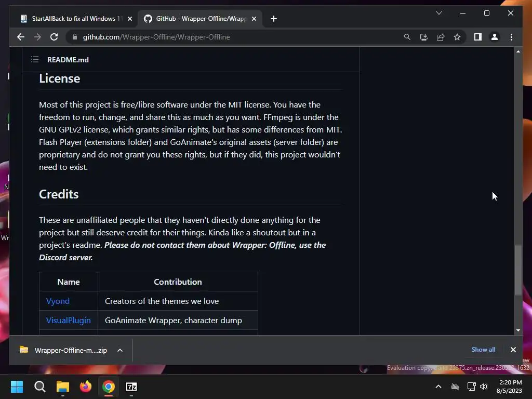This screenshot has height=399, width=532.
Task: Click the Credits heading
Action: pyautogui.click(x=59, y=194)
